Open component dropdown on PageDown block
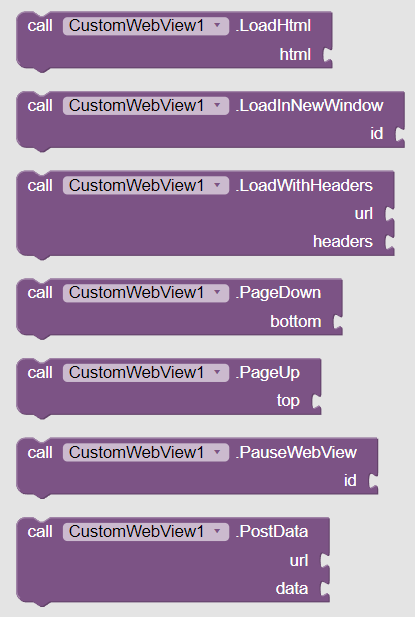 (x=146, y=293)
